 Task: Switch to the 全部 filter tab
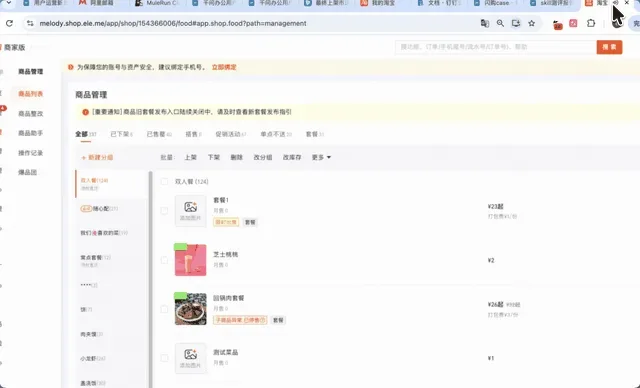pyautogui.click(x=85, y=134)
